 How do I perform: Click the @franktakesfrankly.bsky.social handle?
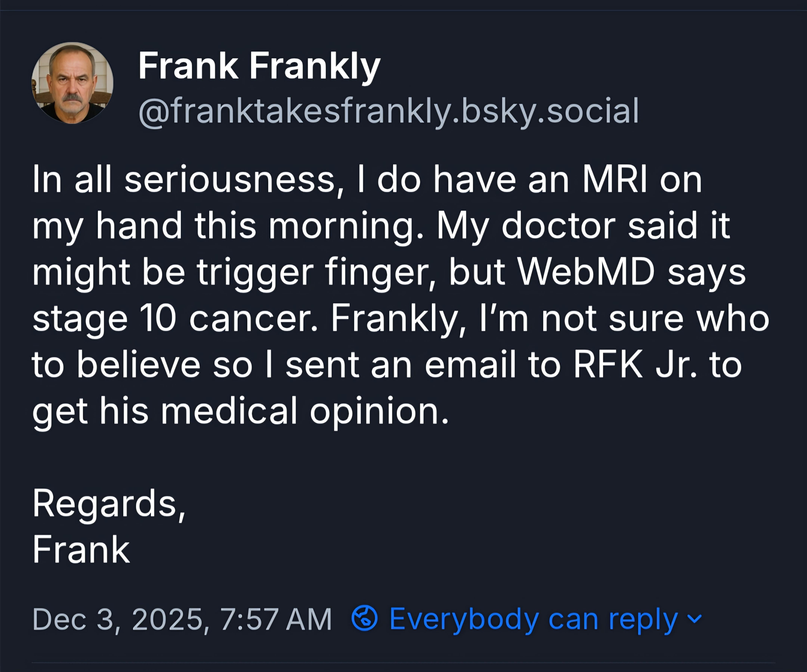point(388,111)
